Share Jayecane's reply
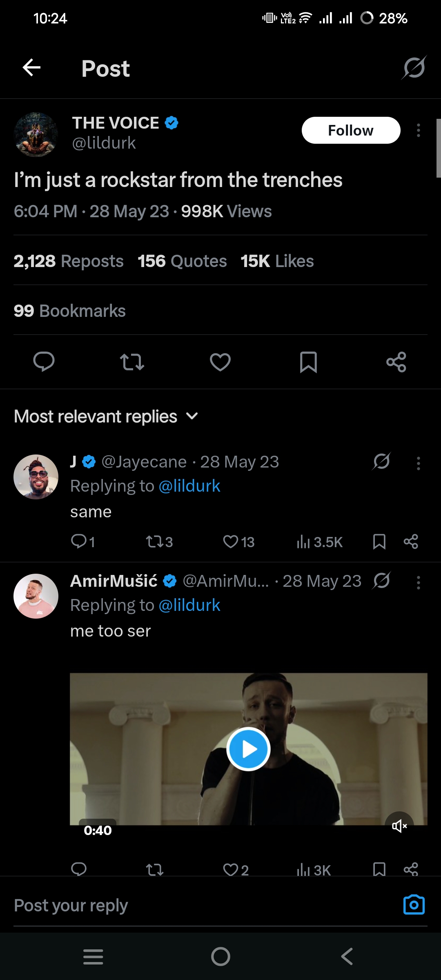 tap(411, 542)
